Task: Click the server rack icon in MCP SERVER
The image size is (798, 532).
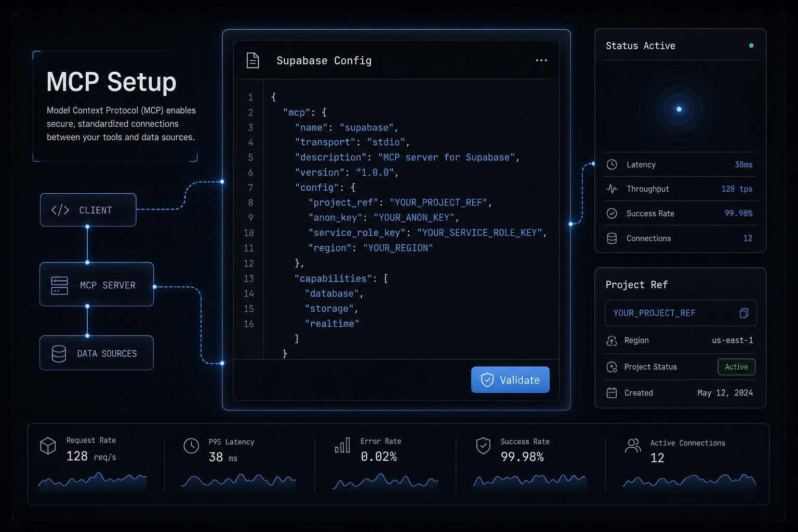Action: tap(59, 285)
